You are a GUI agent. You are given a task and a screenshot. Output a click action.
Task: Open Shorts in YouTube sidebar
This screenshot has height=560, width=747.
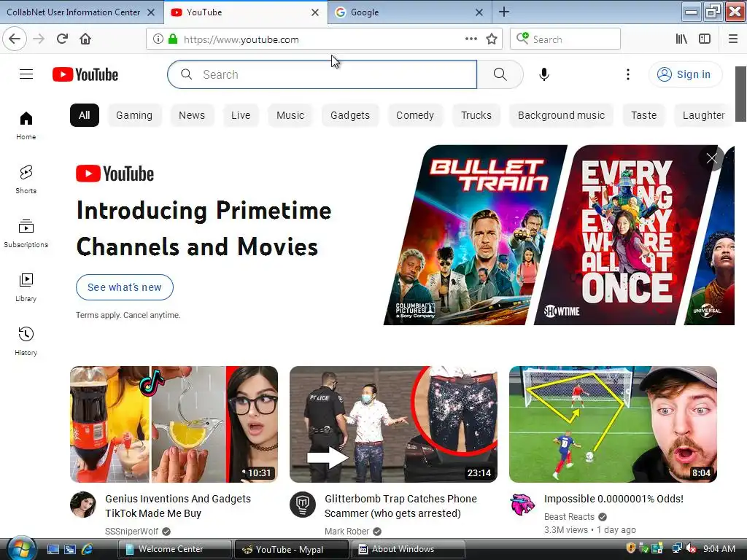point(26,179)
